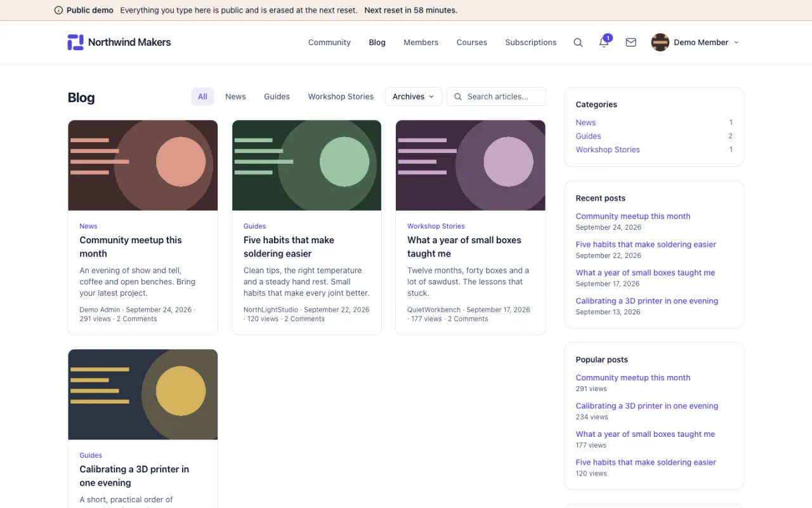
Task: Open the Blog nav item
Action: (x=377, y=43)
